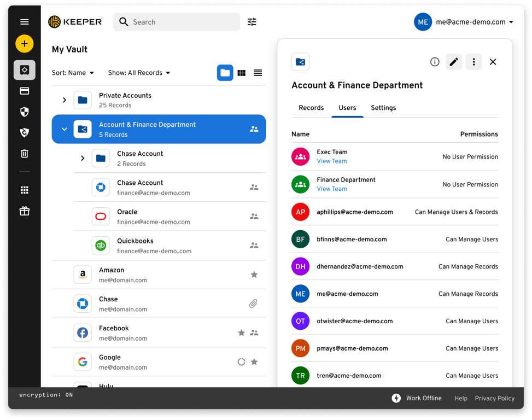Select the dhernandez@acme-demo.com user row
This screenshot has height=420, width=532.
(x=395, y=267)
